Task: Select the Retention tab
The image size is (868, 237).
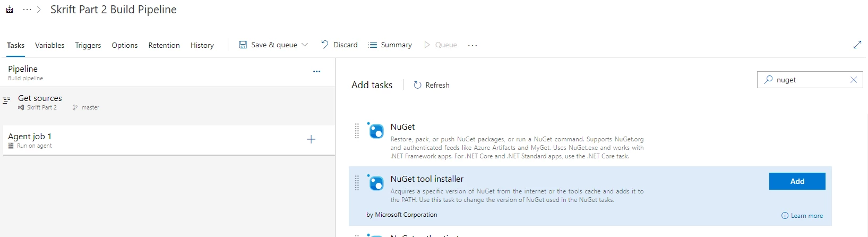Action: coord(164,45)
